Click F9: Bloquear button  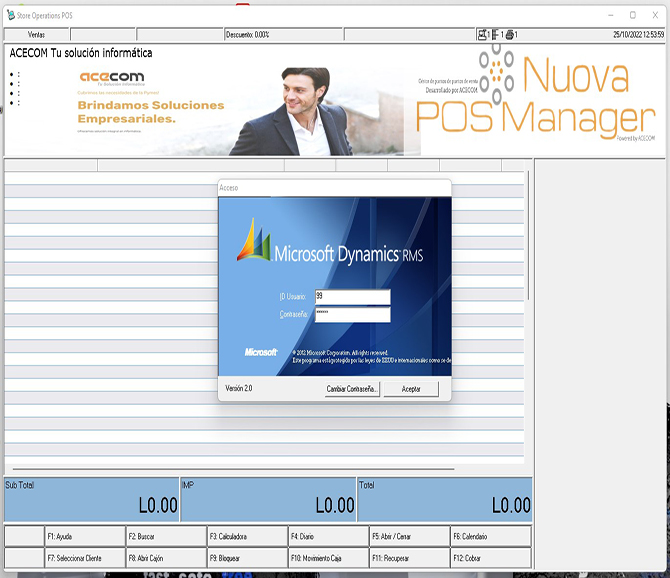pyautogui.click(x=247, y=558)
